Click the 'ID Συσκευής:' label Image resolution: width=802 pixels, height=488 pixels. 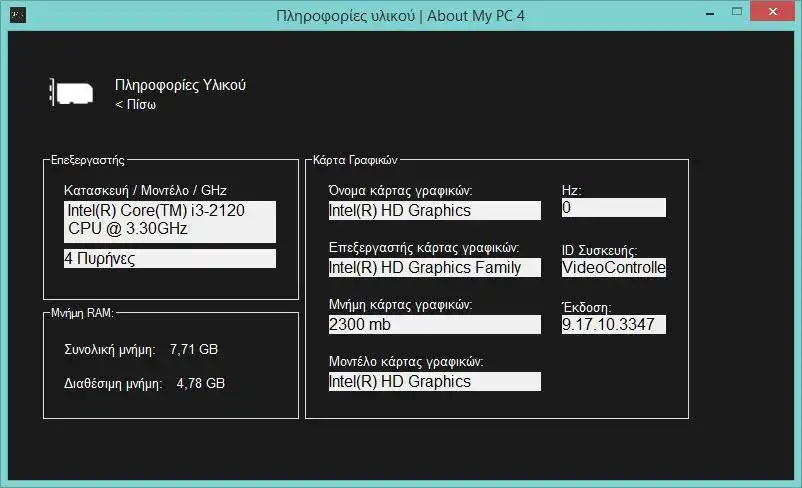(x=599, y=251)
